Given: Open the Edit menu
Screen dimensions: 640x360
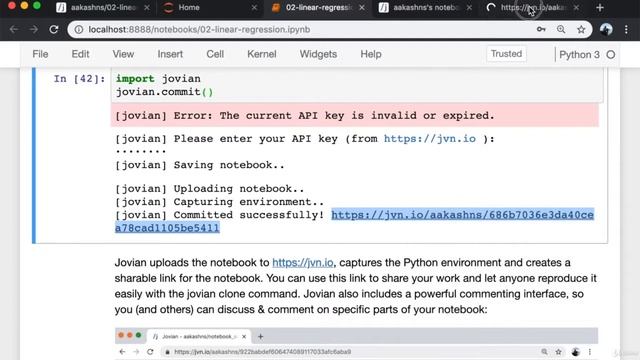Looking at the screenshot, I should 80,54.
